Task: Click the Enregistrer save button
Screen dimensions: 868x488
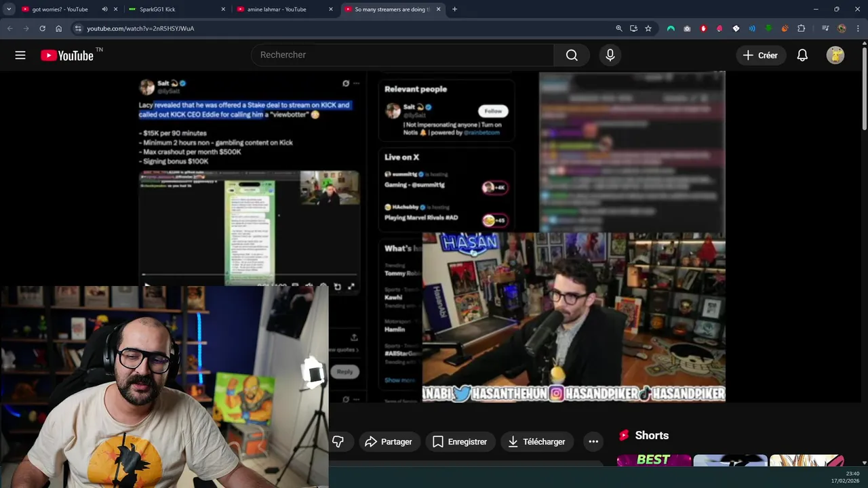Action: click(x=460, y=442)
